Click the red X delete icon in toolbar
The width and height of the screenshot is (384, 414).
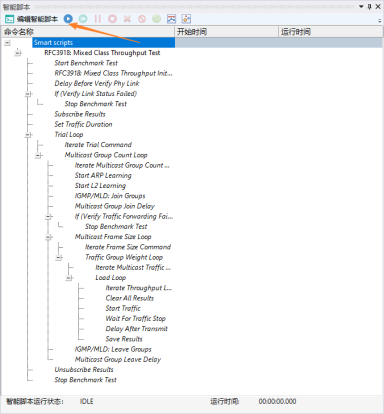(x=127, y=19)
